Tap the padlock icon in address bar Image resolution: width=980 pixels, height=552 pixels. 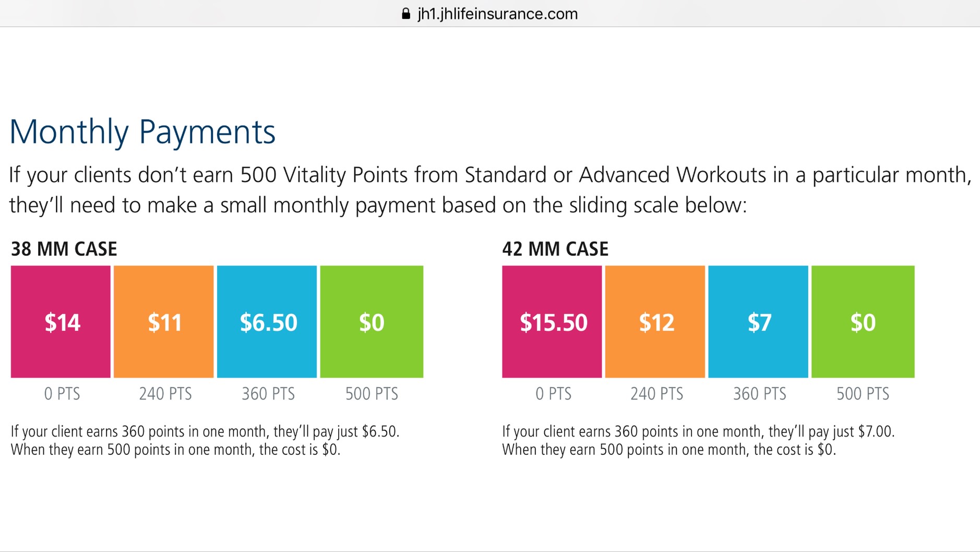point(406,14)
